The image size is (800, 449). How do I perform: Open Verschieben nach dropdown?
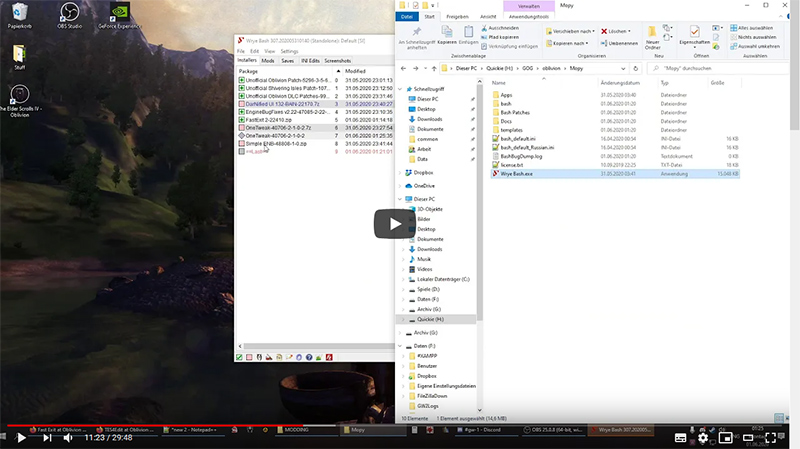click(x=570, y=31)
